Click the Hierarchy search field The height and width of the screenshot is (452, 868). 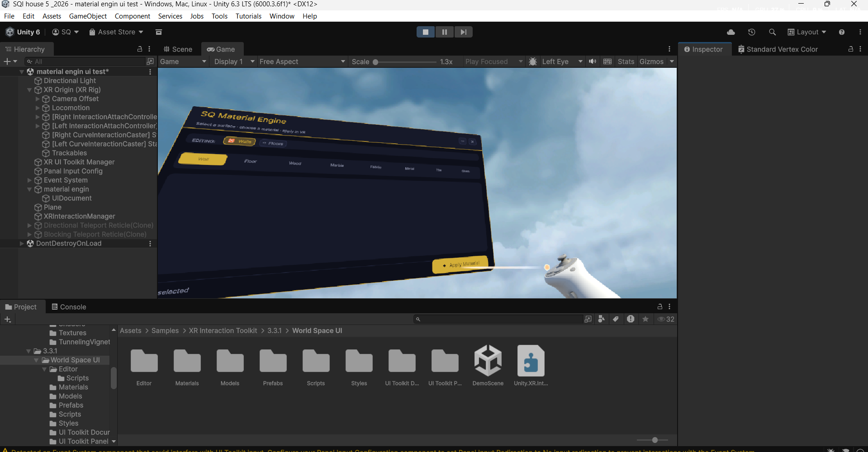(85, 61)
